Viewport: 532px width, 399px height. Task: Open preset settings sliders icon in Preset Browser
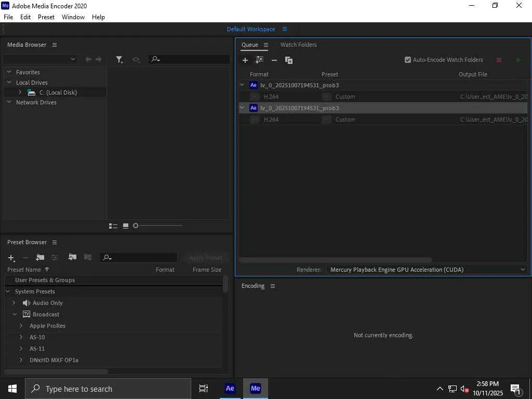point(55,258)
